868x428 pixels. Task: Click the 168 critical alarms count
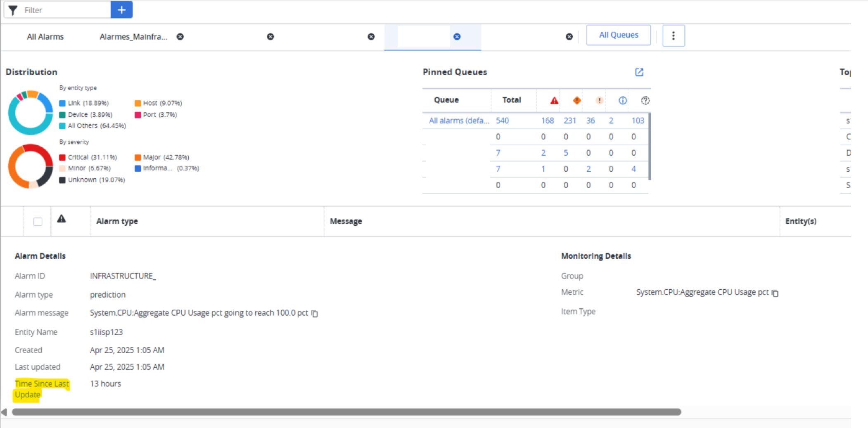[x=547, y=121]
